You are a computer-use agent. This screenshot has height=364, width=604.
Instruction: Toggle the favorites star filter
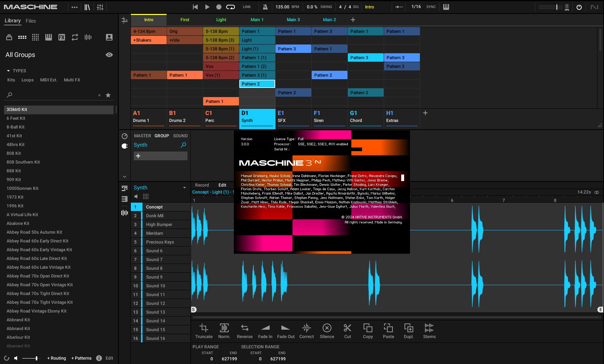108,95
